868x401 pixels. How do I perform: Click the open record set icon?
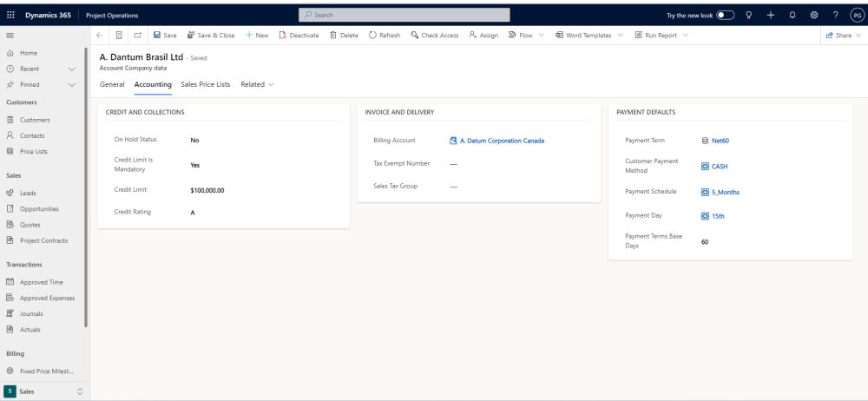118,36
